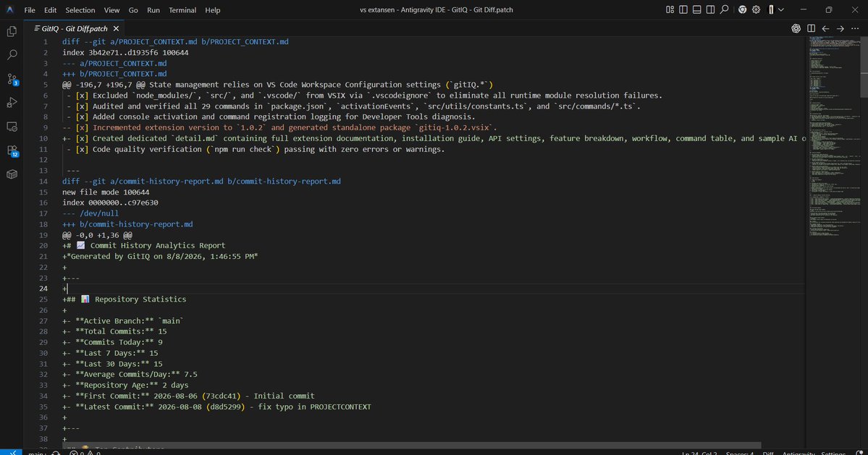Select the GitIQ - Git Diff.patch tab
Viewport: 868px width, 455px height.
point(74,28)
